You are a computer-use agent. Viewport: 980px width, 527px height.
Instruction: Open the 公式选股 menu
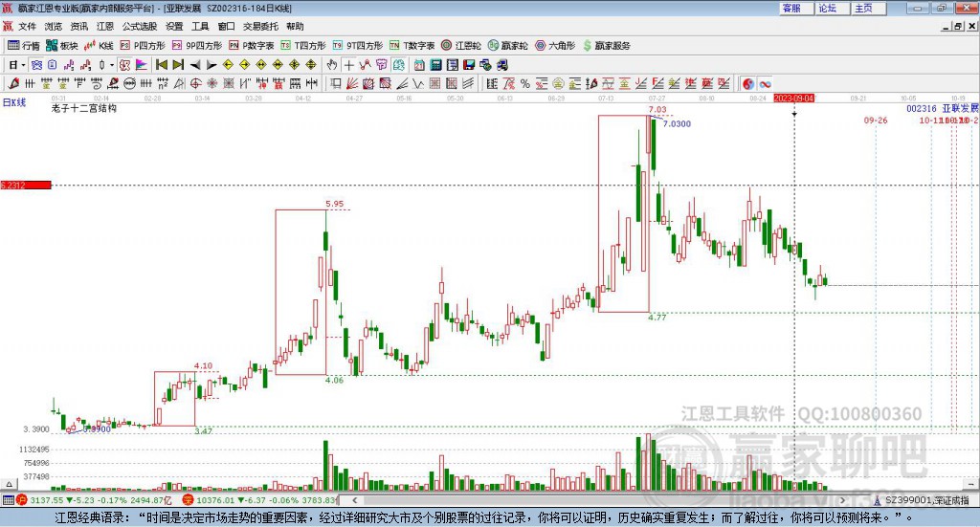tap(140, 26)
